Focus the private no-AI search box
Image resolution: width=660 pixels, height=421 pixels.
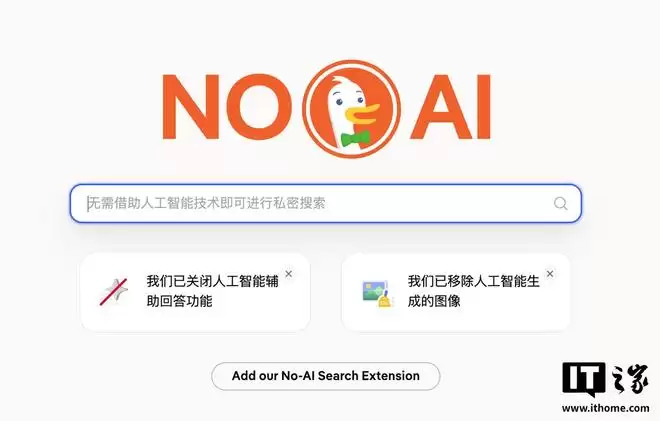(x=325, y=204)
